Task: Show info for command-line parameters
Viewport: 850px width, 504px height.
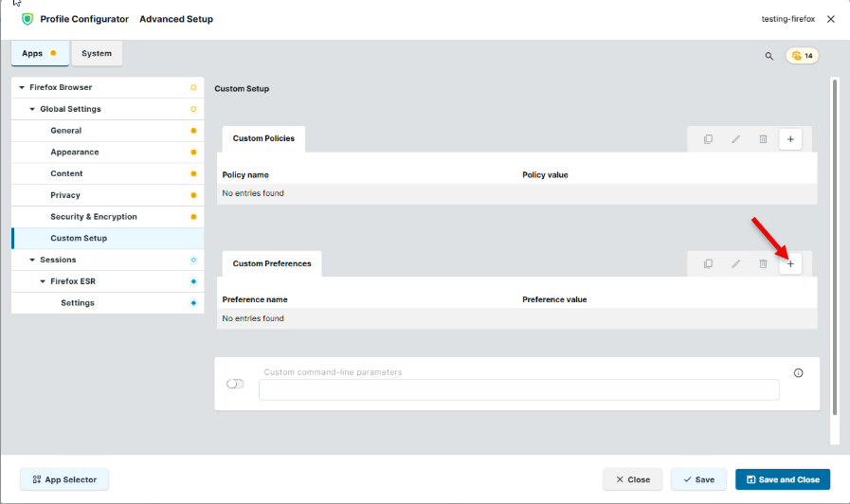Action: coord(798,373)
